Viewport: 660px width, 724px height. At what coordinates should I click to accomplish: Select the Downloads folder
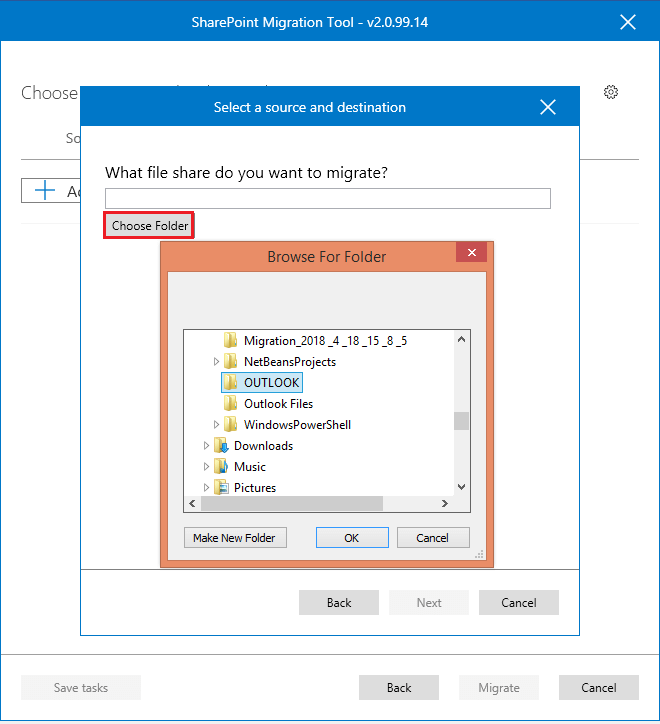click(263, 446)
